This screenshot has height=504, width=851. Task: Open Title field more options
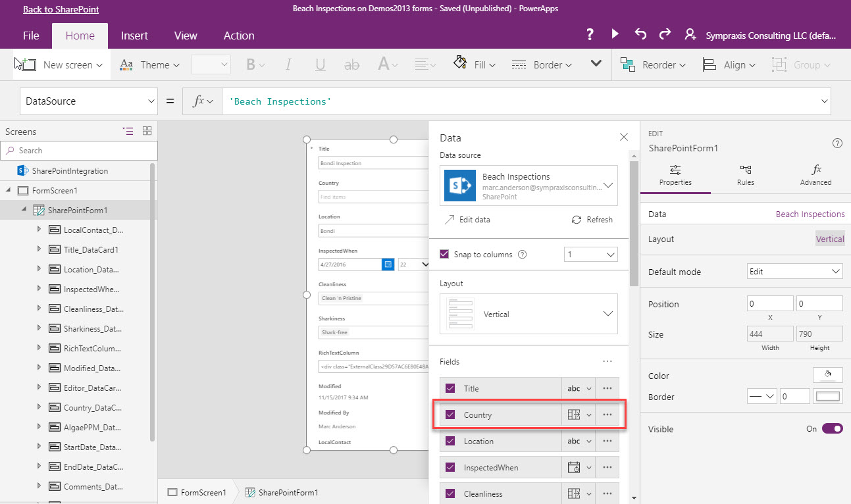(x=607, y=389)
